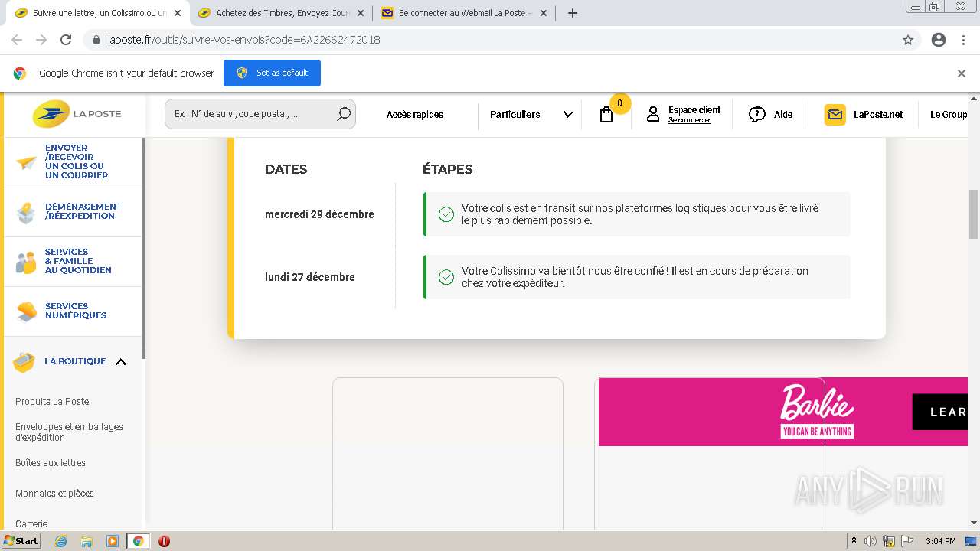Open Enveloppes et emballages d'expédition link
Image resolution: width=980 pixels, height=551 pixels.
69,432
